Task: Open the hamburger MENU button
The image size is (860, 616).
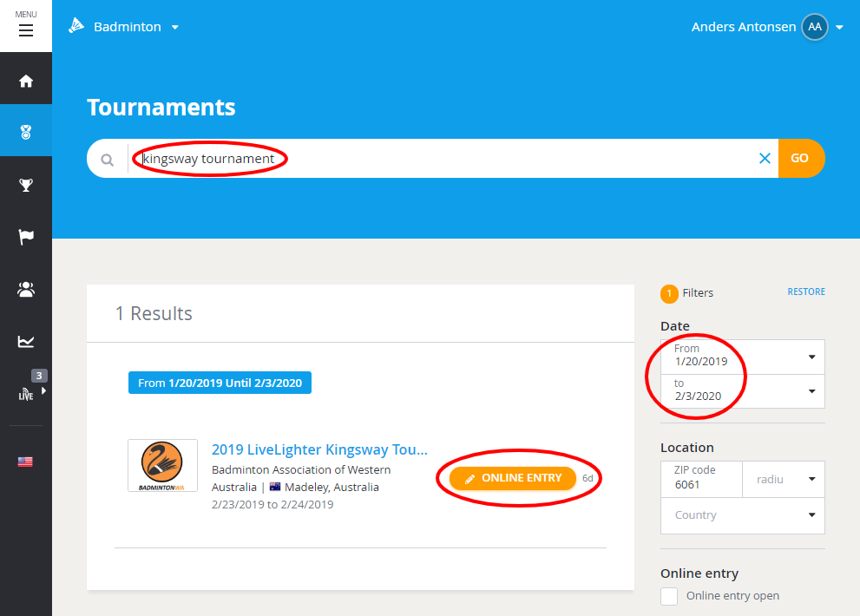Action: point(26,26)
